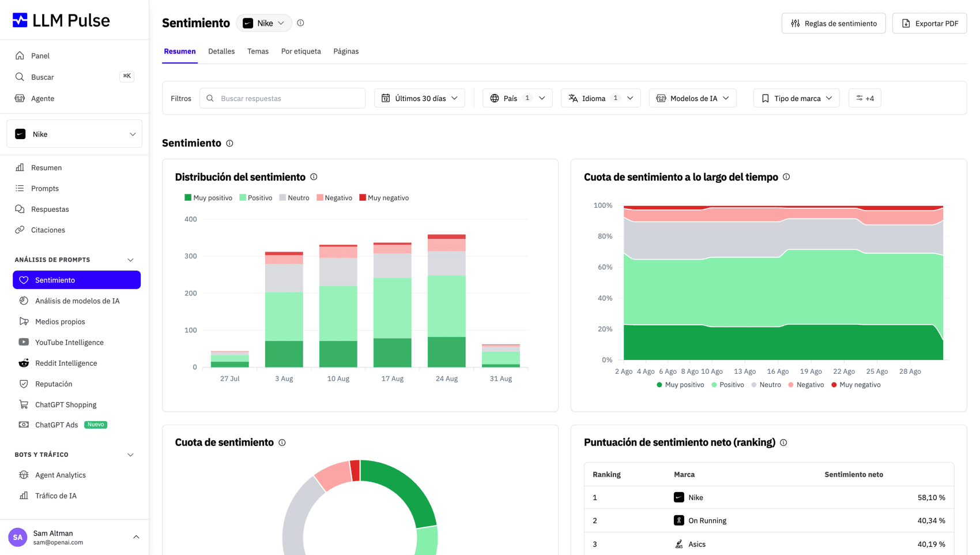Screen dimensions: 980x555
Task: Toggle Neutro legend under area chart
Action: pos(766,385)
